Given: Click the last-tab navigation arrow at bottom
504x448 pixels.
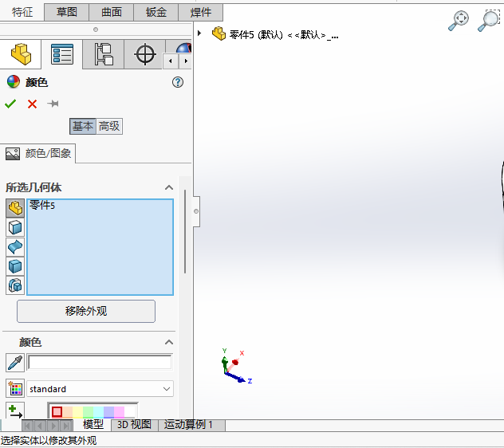Looking at the screenshot, I should click(66, 426).
